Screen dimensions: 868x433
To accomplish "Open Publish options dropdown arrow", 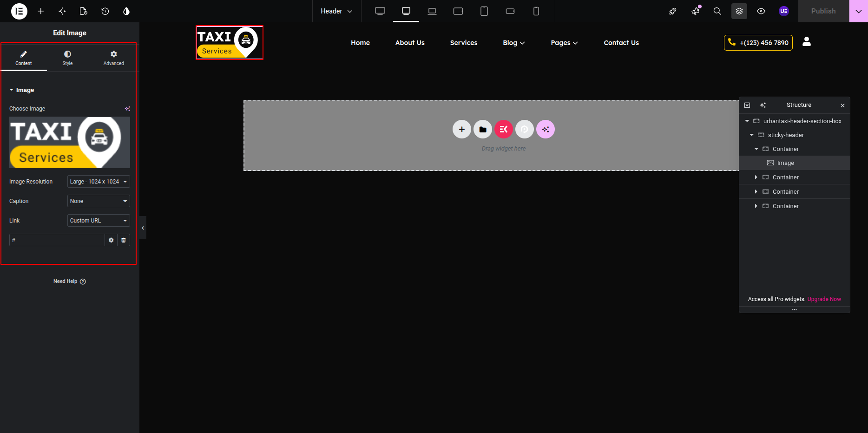I will (859, 11).
